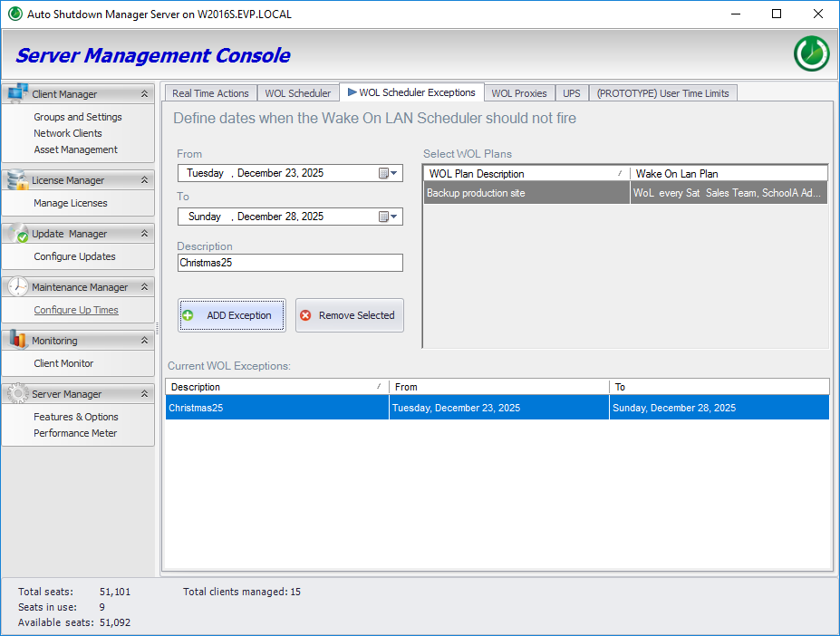Open Groups and Settings in sidebar
The width and height of the screenshot is (840, 636).
[x=78, y=117]
